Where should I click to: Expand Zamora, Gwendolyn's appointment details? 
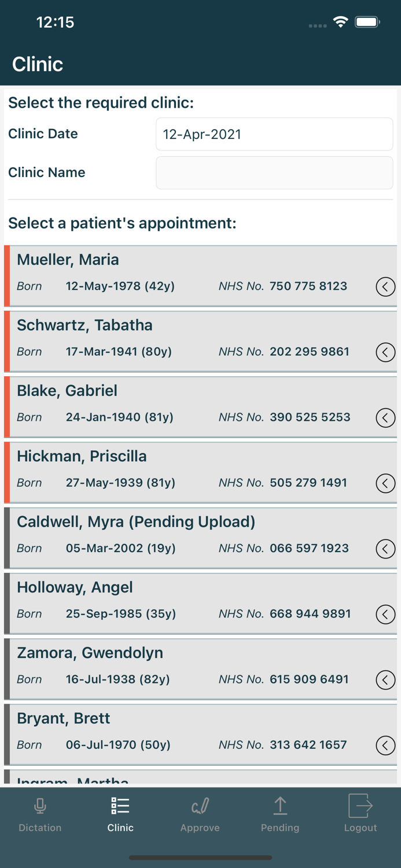click(385, 680)
